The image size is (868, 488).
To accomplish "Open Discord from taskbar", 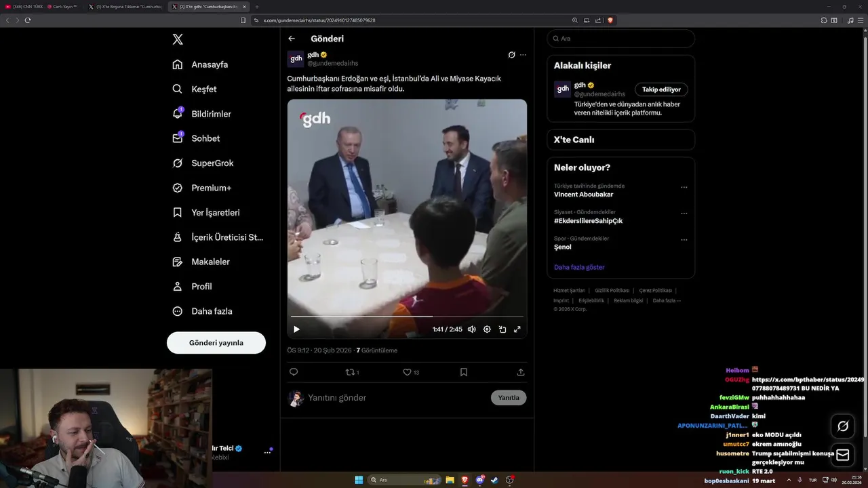I will 480,480.
